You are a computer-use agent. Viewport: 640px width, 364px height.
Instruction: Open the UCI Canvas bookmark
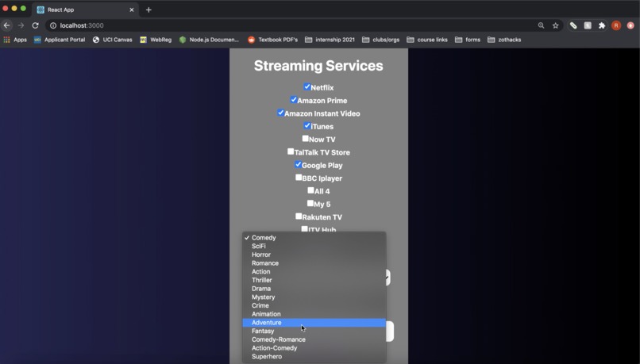[x=113, y=40]
